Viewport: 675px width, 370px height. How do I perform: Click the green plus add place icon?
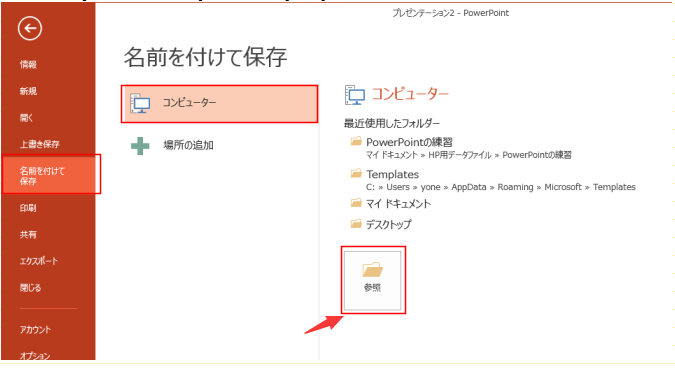(140, 146)
